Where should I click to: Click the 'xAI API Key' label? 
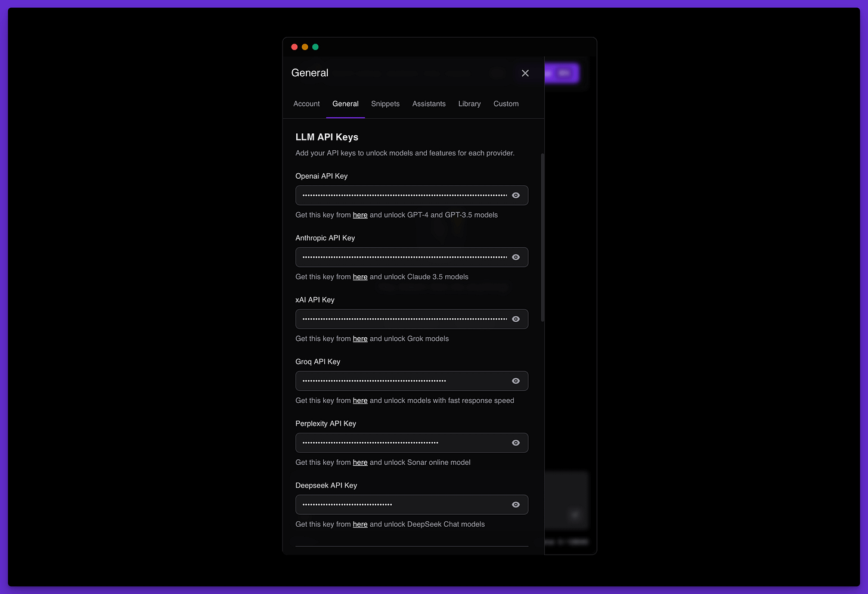click(x=315, y=300)
